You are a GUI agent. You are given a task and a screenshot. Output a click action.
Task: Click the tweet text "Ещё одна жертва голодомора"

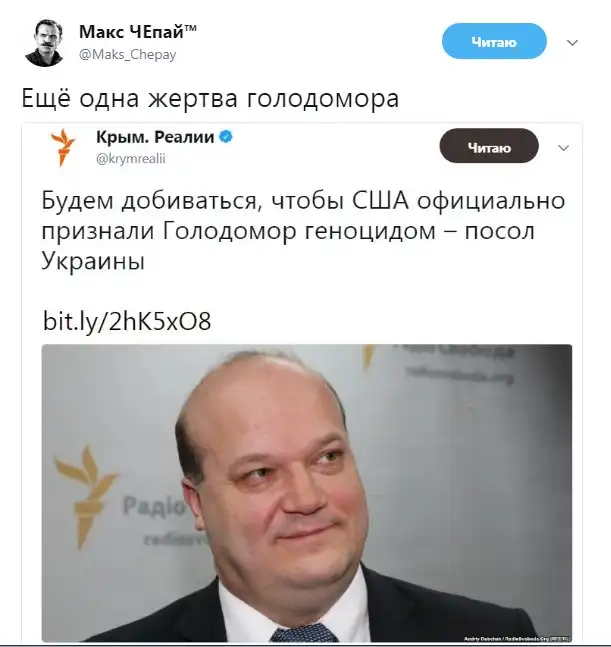210,98
